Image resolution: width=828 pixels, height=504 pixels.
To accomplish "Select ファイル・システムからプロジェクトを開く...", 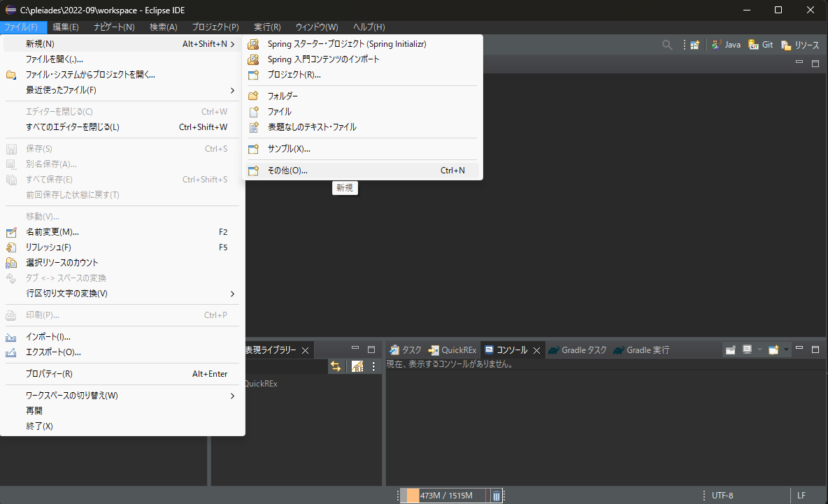I will (x=122, y=75).
